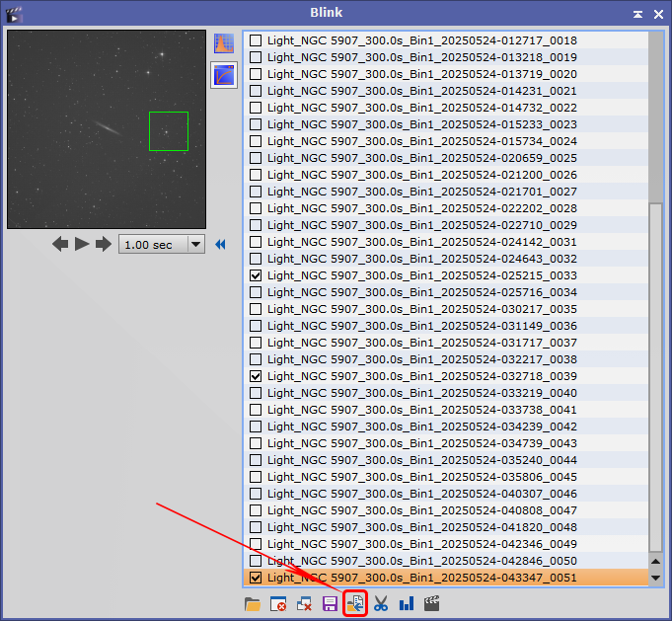
Task: Check the box for file ending _0019
Action: point(256,57)
